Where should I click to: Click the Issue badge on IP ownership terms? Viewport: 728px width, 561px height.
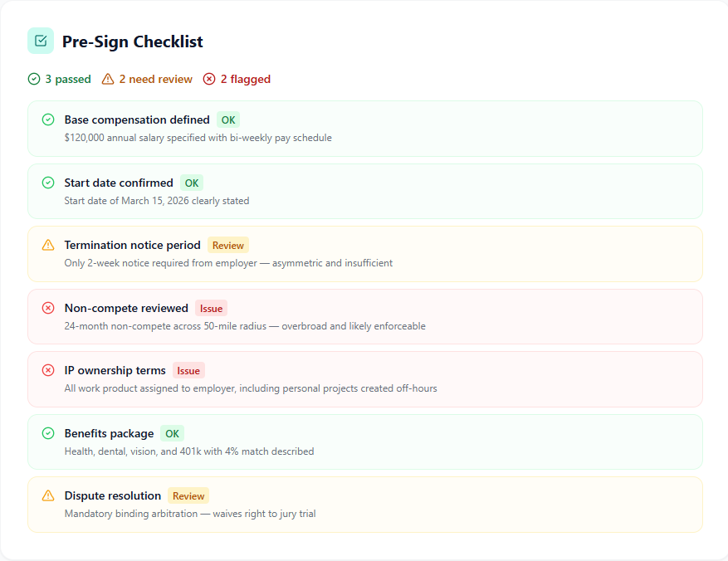click(188, 371)
